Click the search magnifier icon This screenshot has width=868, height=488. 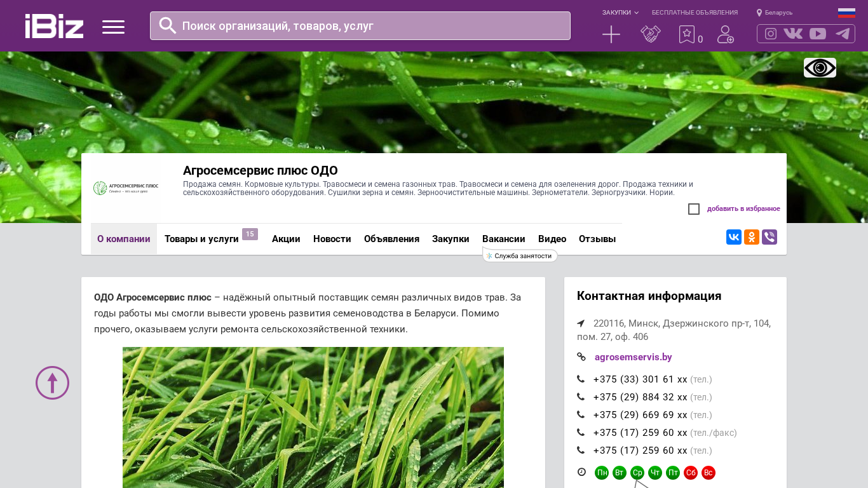click(x=168, y=25)
